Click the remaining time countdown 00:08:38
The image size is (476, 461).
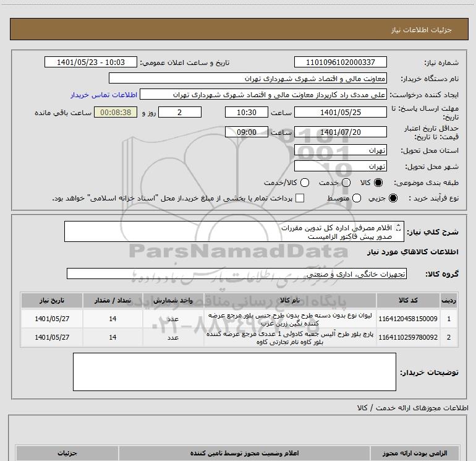pyautogui.click(x=116, y=113)
